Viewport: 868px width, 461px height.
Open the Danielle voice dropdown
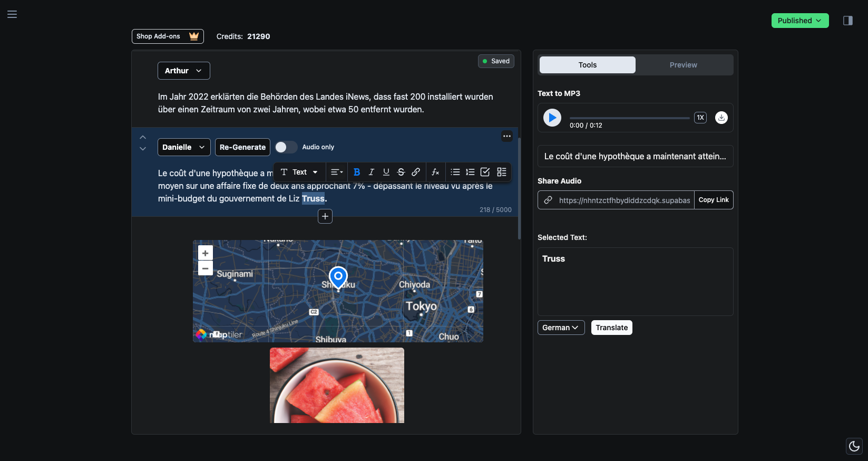tap(184, 147)
